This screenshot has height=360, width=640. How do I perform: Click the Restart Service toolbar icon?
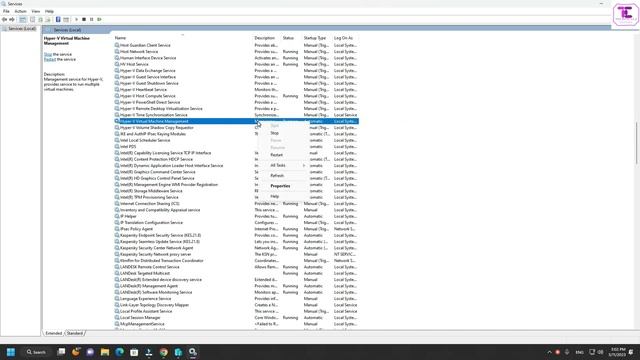point(99,20)
